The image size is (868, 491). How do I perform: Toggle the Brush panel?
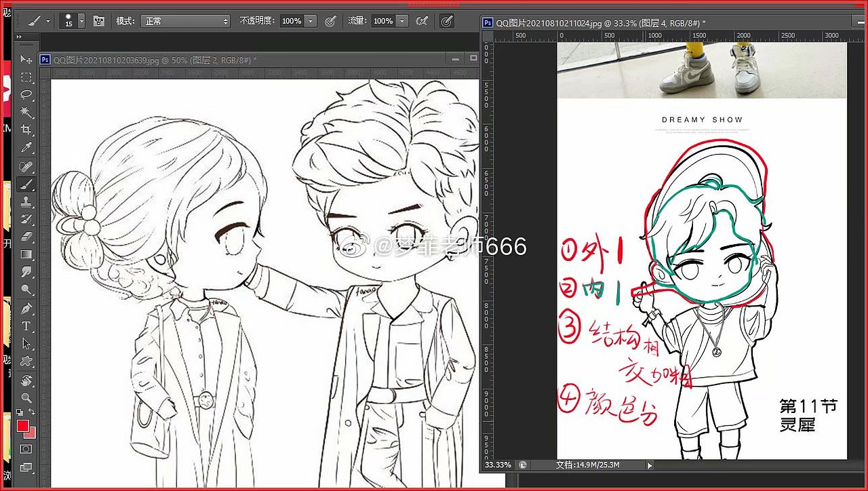pos(99,21)
